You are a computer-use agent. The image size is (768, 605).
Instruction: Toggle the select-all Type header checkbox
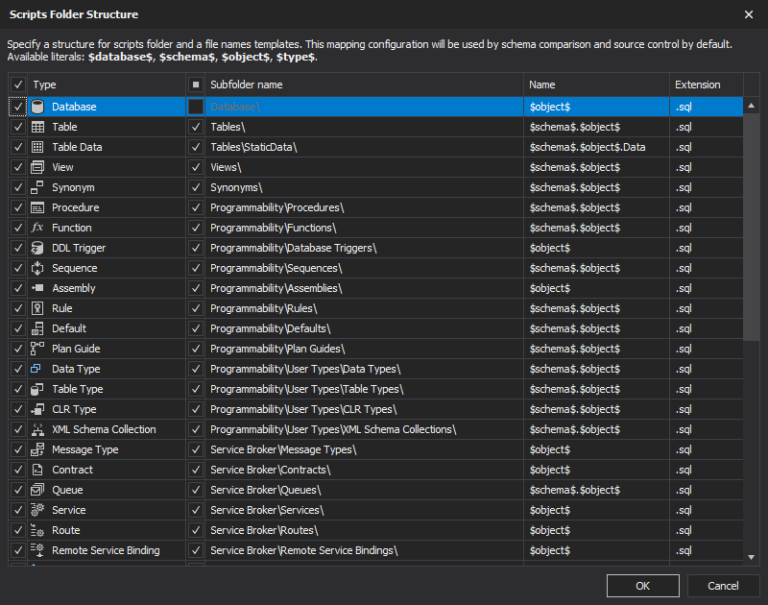18,84
